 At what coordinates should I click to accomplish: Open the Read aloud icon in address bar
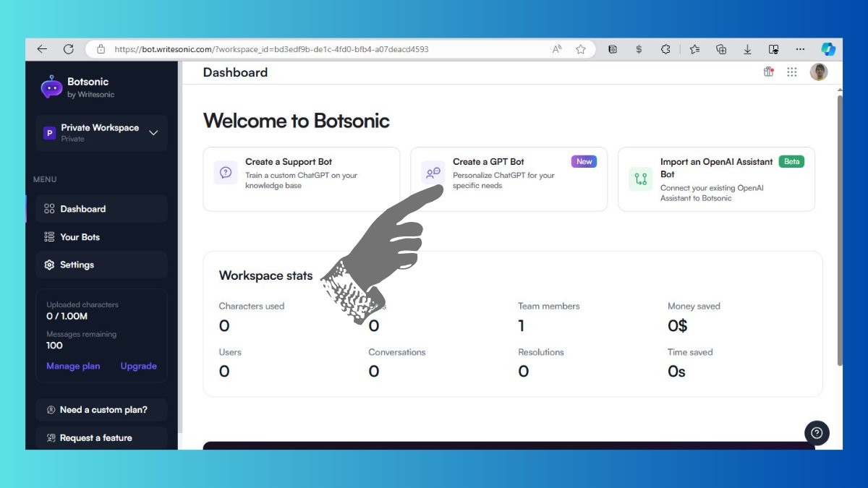(x=557, y=49)
